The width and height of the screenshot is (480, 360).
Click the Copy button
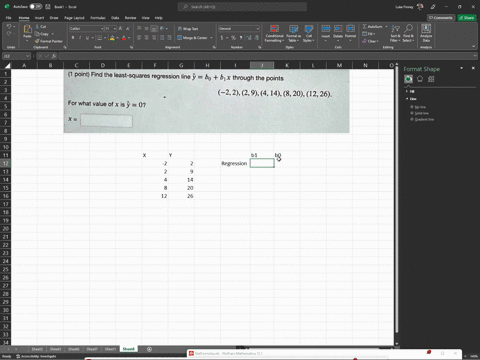[42, 34]
